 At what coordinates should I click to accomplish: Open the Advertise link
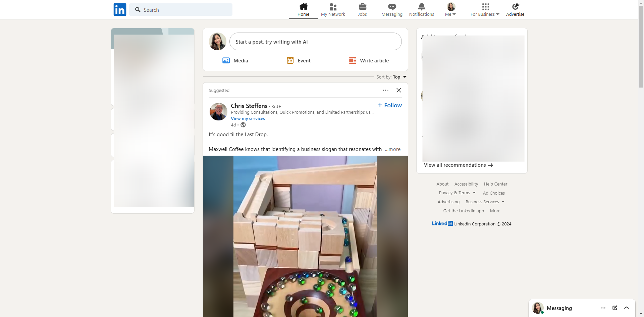515,10
